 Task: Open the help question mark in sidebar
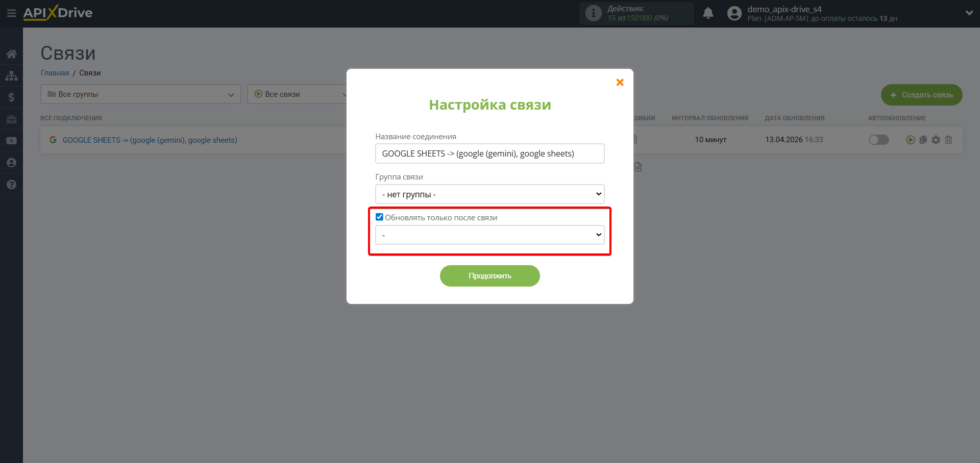[x=11, y=185]
